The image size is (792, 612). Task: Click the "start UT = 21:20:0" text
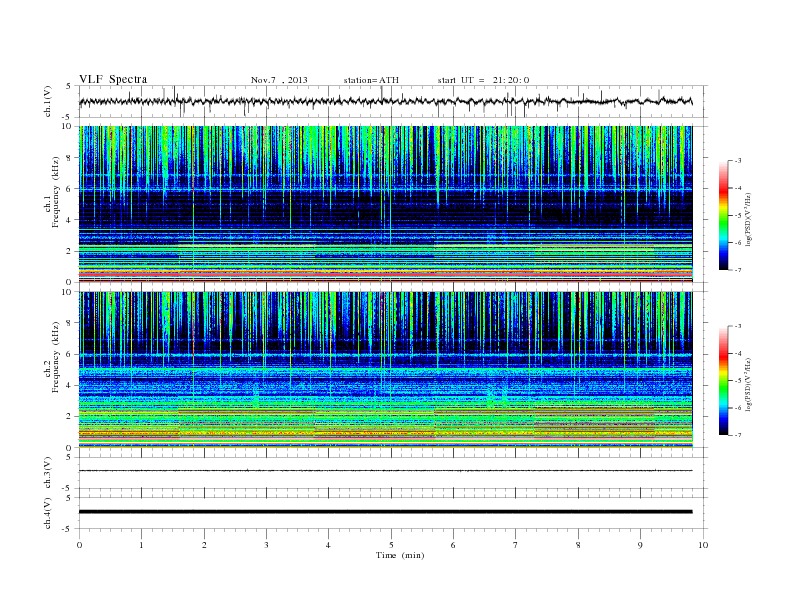[483, 80]
